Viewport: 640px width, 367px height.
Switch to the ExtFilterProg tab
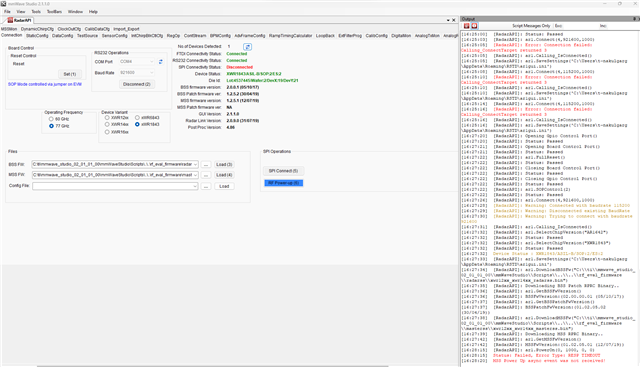pos(350,36)
